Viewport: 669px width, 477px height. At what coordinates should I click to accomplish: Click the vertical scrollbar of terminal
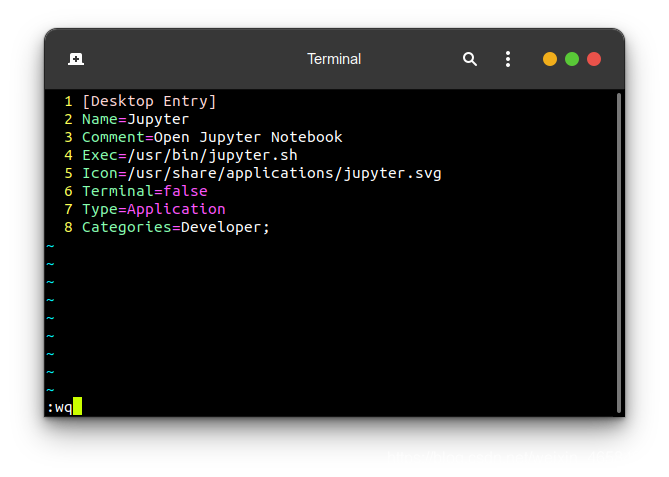[619, 253]
